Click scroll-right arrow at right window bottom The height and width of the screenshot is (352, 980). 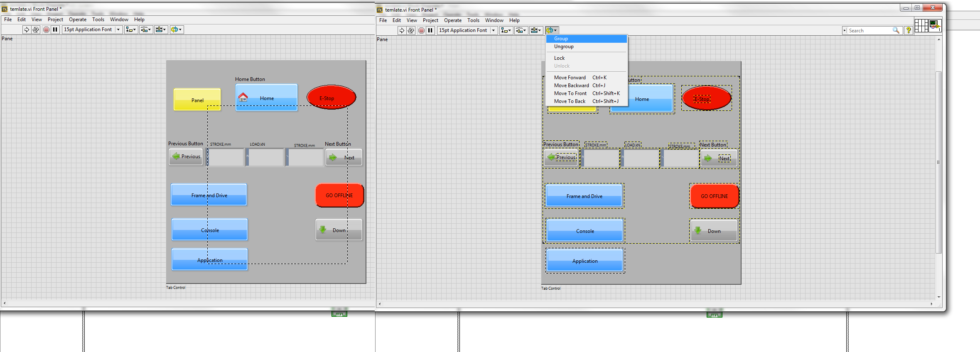tap(931, 304)
